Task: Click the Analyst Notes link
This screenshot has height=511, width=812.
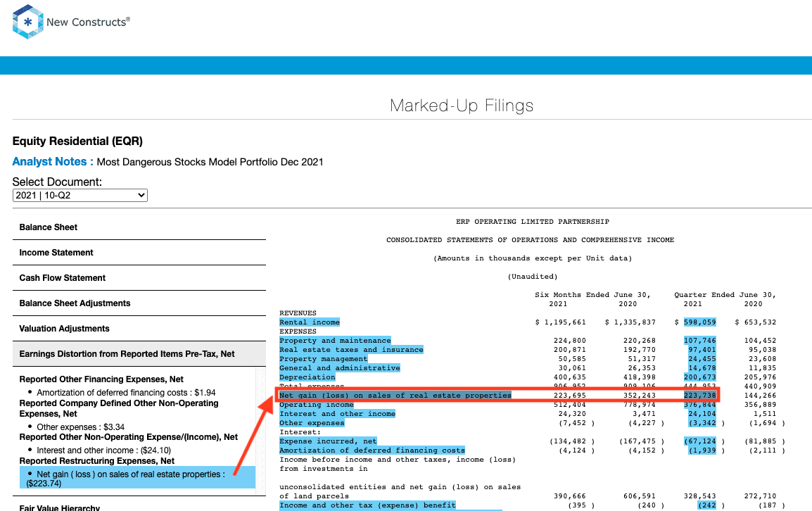Action: [52, 162]
